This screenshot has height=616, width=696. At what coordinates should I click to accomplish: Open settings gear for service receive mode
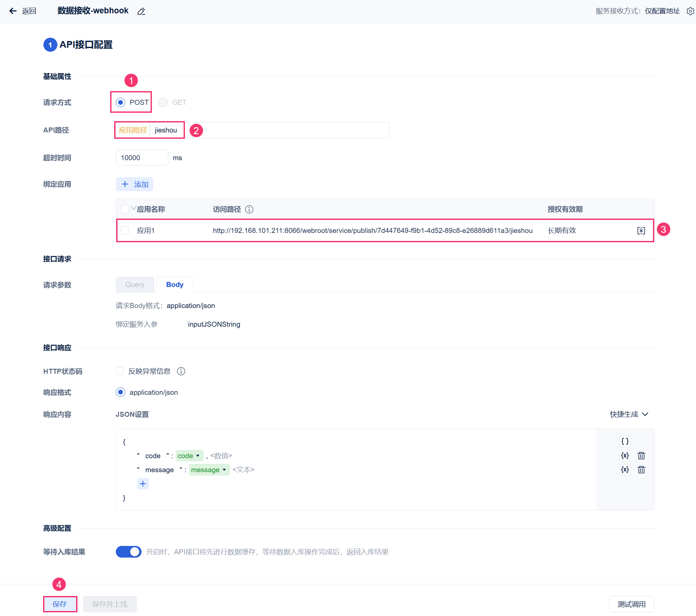[690, 11]
